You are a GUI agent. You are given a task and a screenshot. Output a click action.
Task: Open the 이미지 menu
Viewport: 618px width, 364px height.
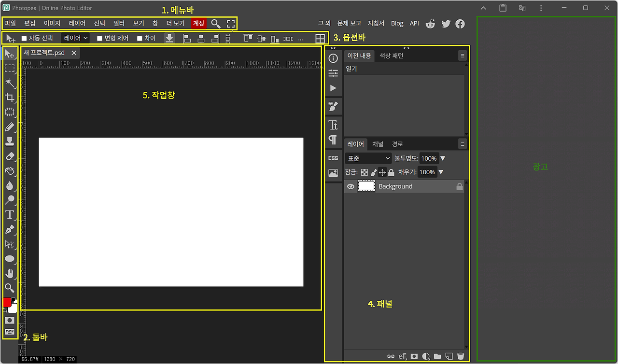(x=52, y=23)
